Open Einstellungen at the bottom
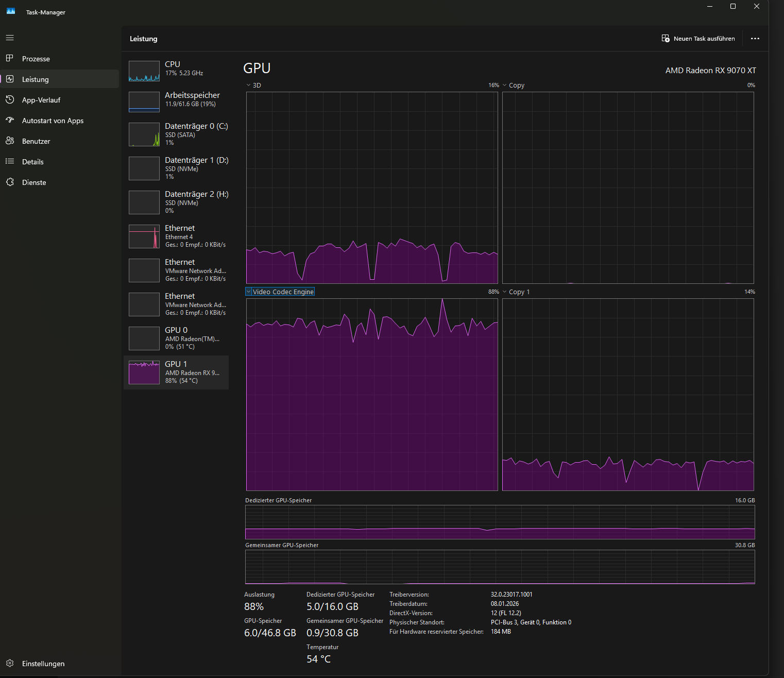The width and height of the screenshot is (784, 678). [x=60, y=664]
